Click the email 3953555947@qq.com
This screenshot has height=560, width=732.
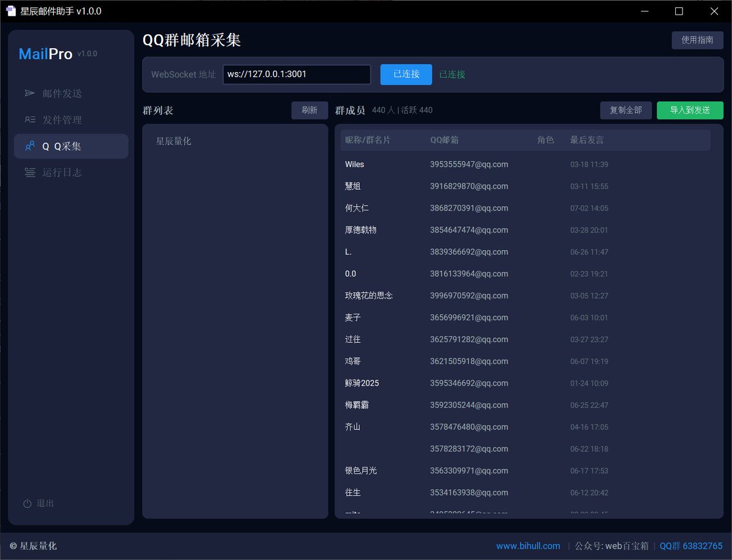[x=469, y=164]
